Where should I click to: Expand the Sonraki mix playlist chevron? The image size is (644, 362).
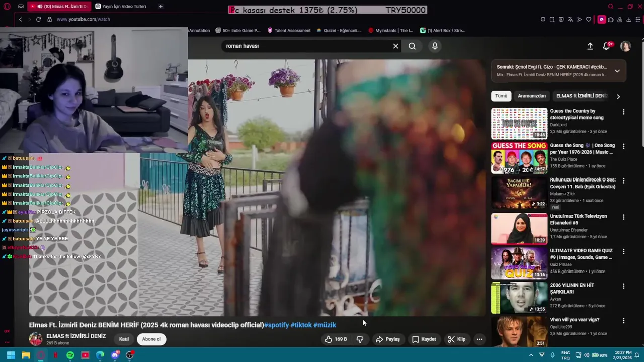[617, 71]
